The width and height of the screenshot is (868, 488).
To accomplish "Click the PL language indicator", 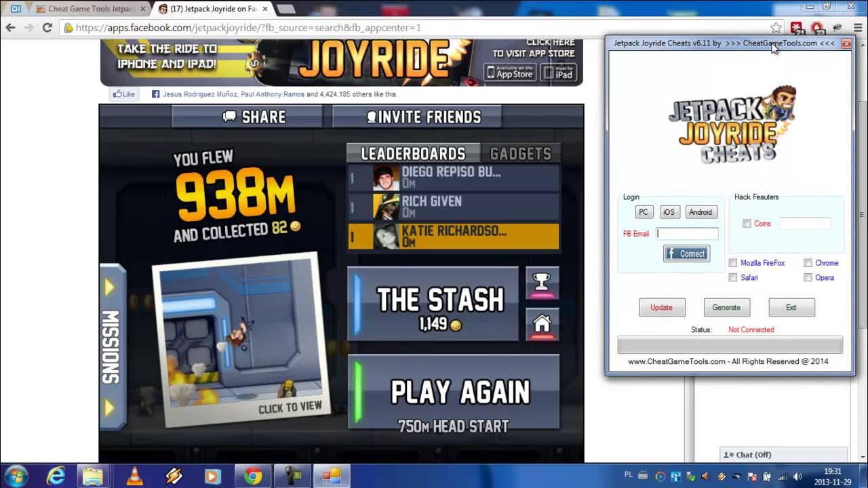I will 627,476.
